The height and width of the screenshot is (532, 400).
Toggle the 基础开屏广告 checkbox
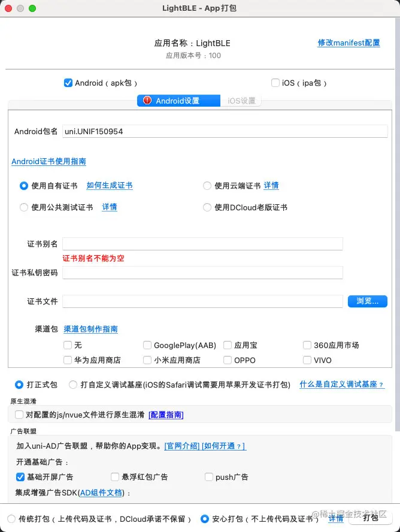click(20, 477)
